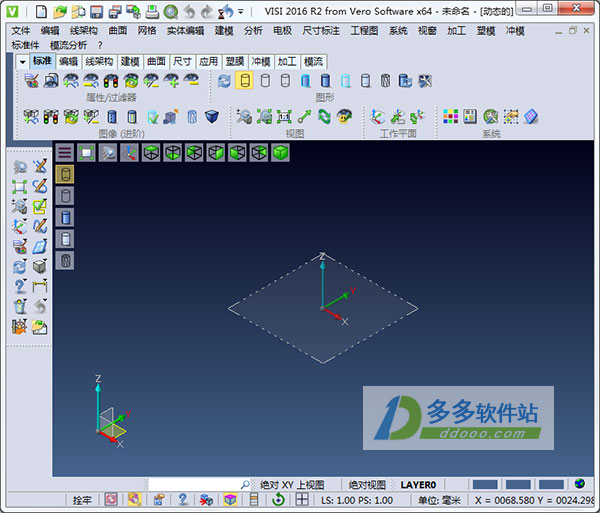This screenshot has width=600, height=513.
Task: Click the trash bin delete icon in left toolbar
Action: point(20,306)
